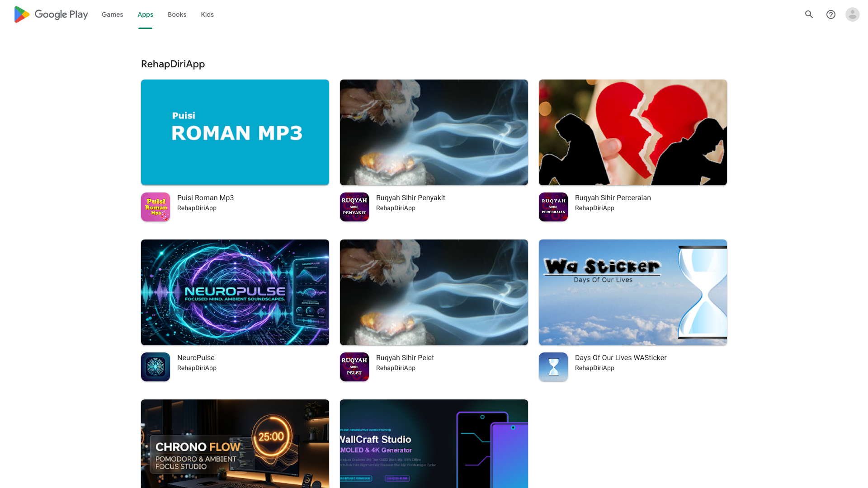Open the Help center icon
Screen dimensions: 868x488
click(x=831, y=14)
